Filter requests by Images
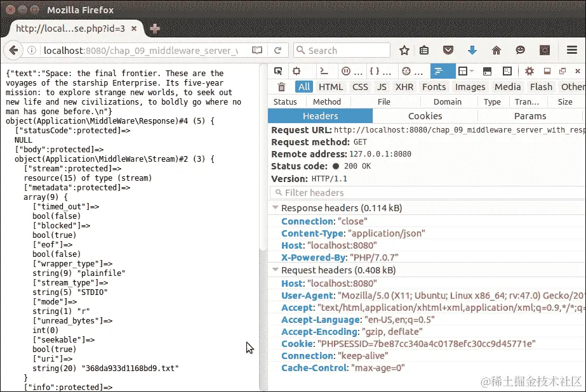586x392 pixels. 470,87
